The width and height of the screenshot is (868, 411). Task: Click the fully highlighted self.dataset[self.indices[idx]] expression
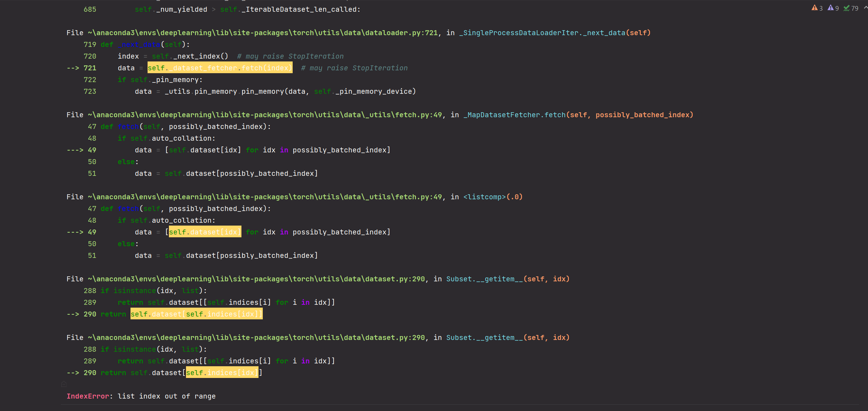click(x=197, y=314)
